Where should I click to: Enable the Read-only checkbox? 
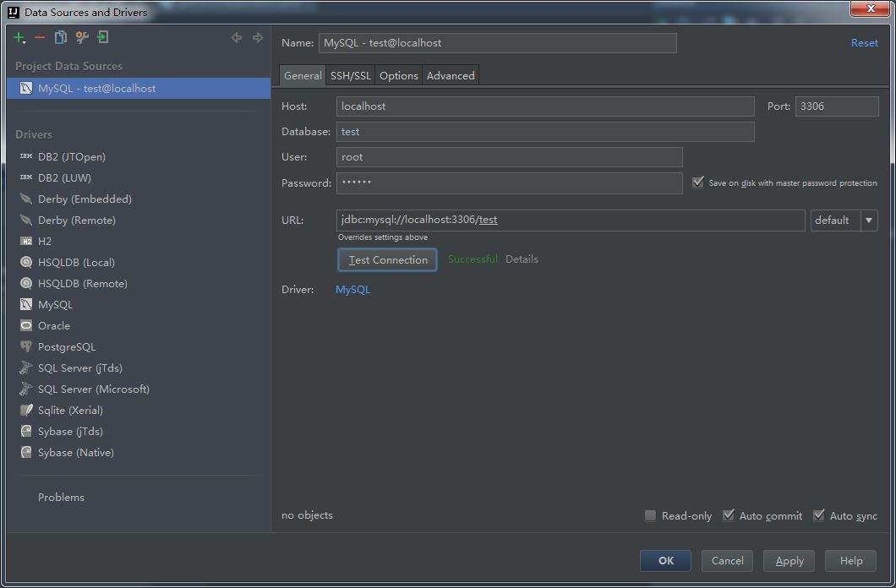coord(650,515)
